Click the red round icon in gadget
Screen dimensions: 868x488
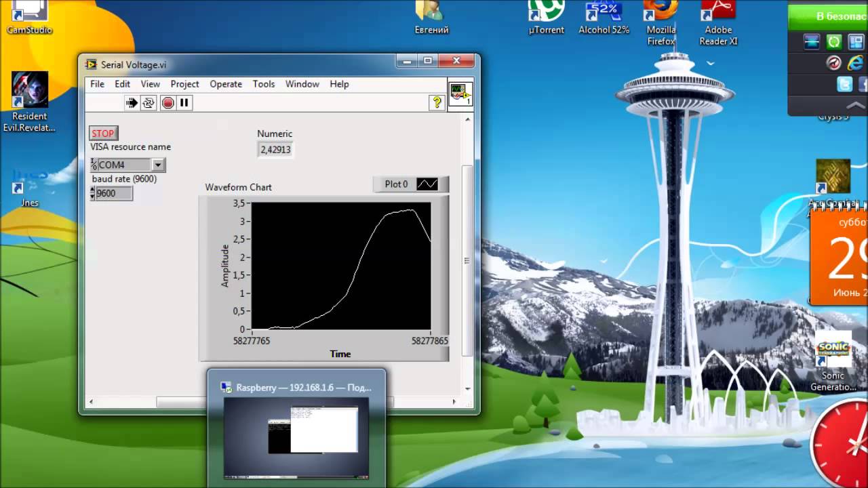(833, 63)
